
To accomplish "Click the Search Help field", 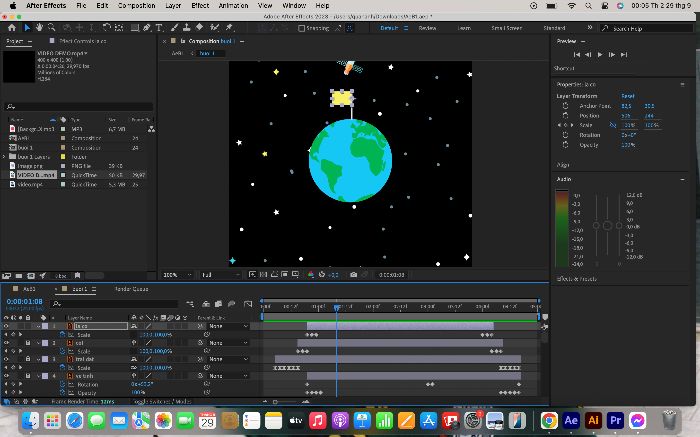I will (x=647, y=28).
